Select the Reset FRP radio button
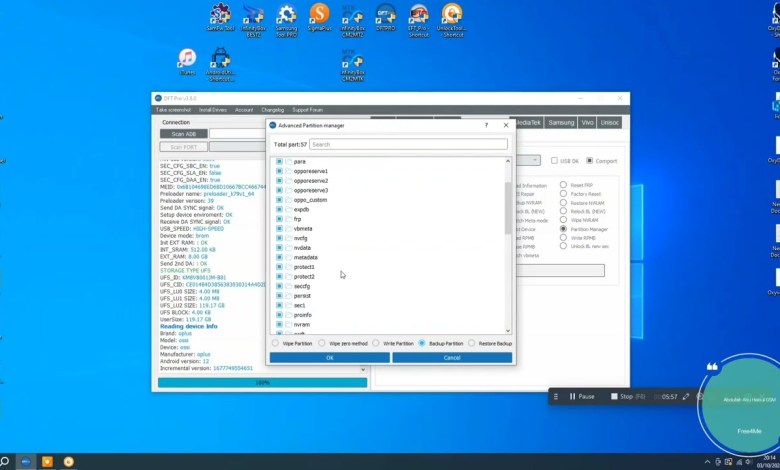The height and width of the screenshot is (470, 780). (x=563, y=185)
